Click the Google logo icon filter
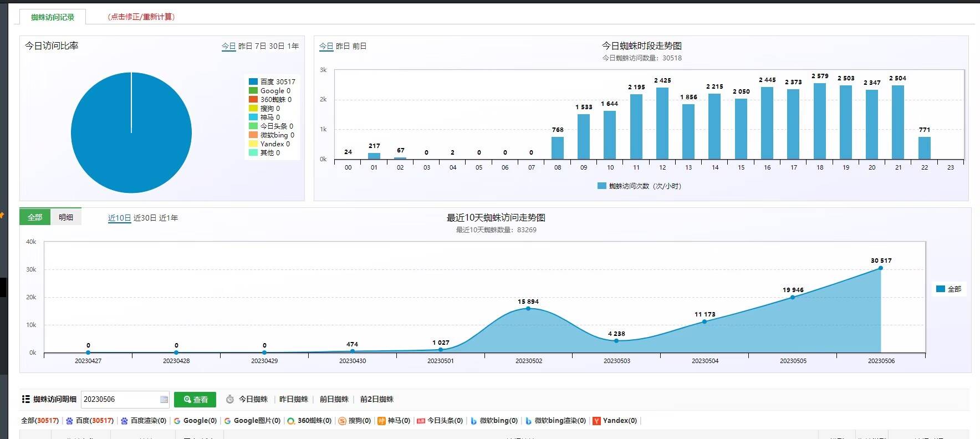Screen dimensions: 980x439 [x=177, y=421]
